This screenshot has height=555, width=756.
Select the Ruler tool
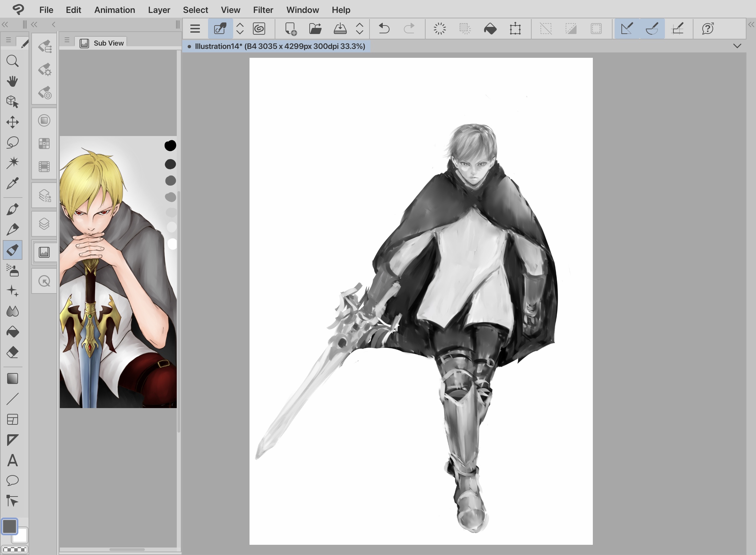13,440
